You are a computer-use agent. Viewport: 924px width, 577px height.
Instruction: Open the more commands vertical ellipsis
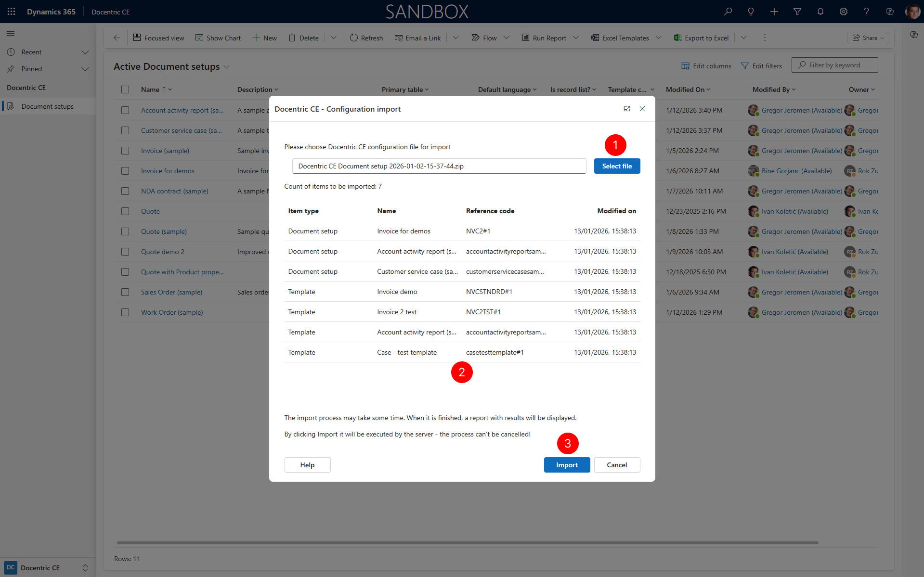765,38
